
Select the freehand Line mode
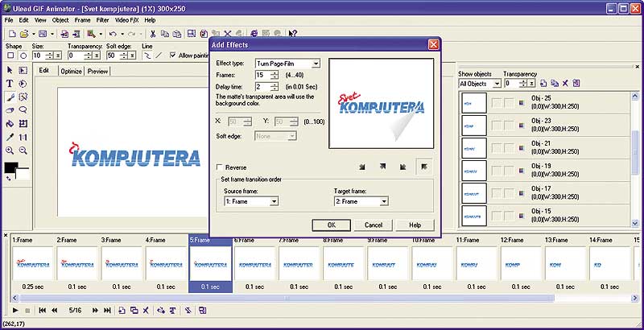click(x=147, y=56)
